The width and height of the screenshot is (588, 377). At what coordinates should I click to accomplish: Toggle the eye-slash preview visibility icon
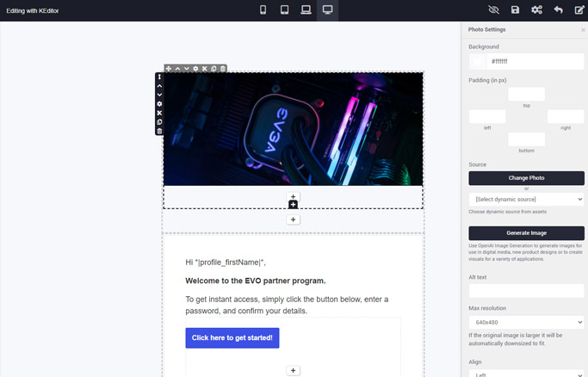tap(493, 10)
